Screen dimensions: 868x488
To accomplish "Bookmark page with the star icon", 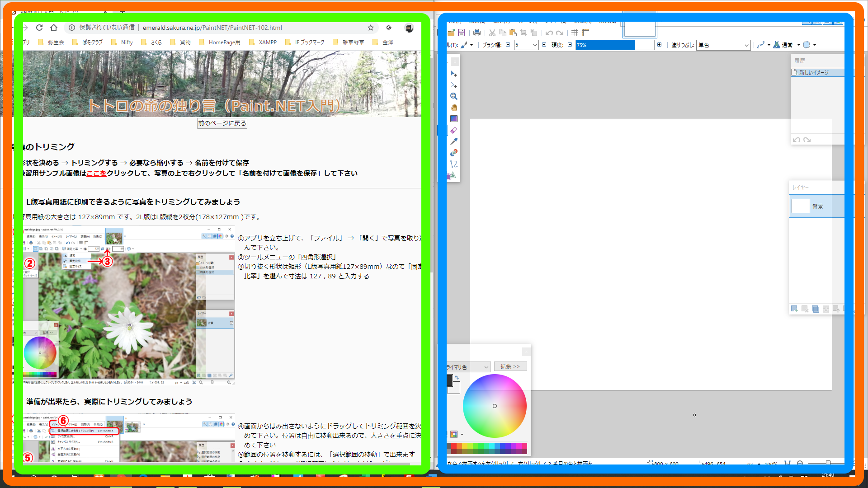I will [371, 28].
